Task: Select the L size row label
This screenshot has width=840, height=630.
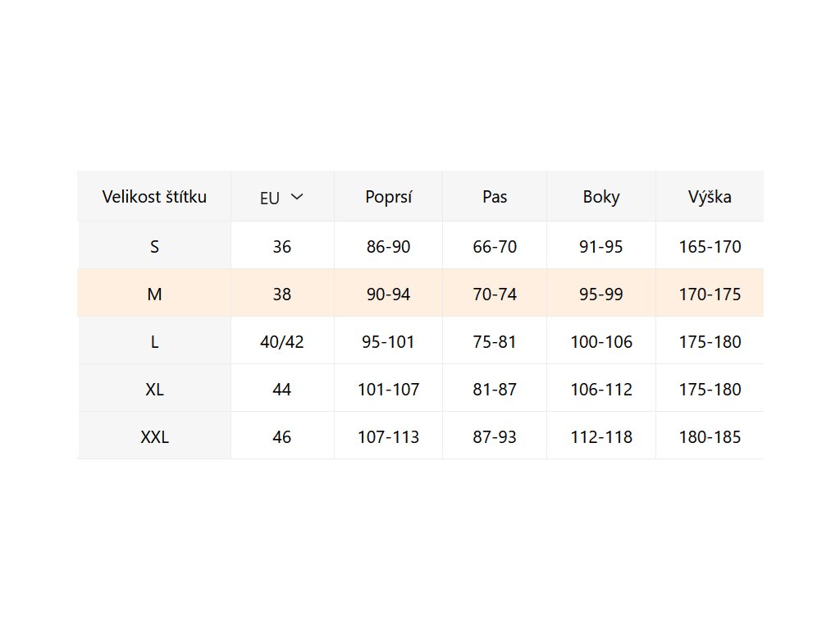Action: tap(154, 341)
